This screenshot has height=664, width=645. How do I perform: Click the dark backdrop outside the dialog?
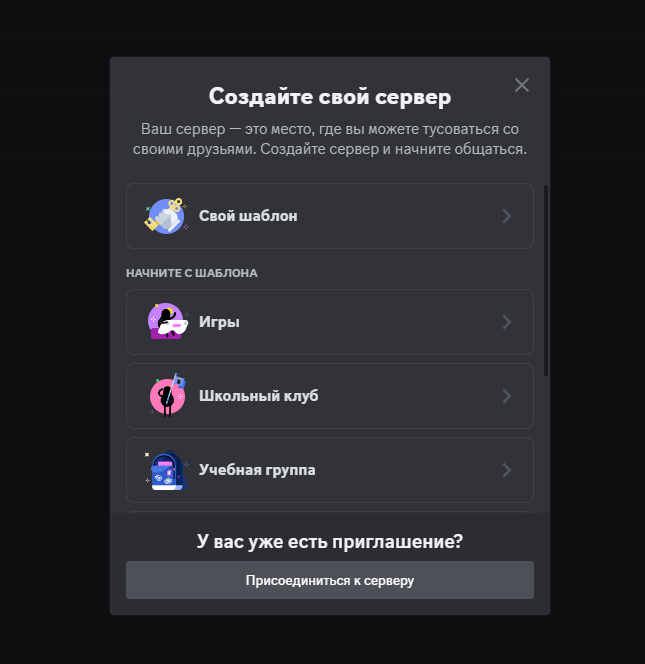(x=55, y=330)
